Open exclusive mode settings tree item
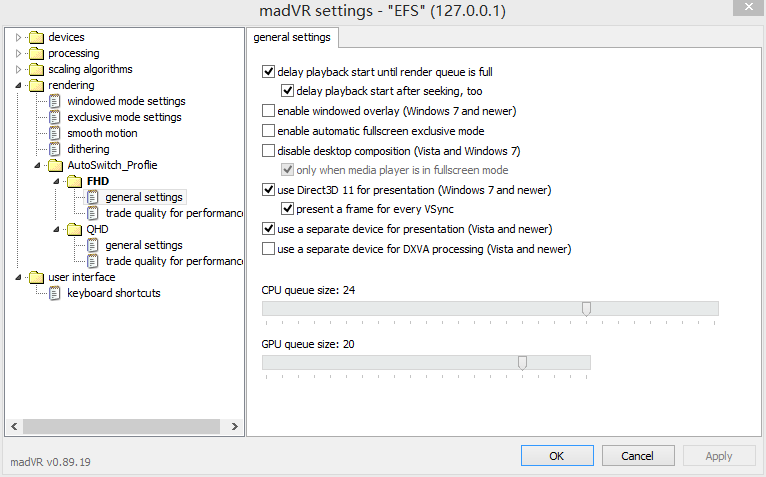 (124, 118)
